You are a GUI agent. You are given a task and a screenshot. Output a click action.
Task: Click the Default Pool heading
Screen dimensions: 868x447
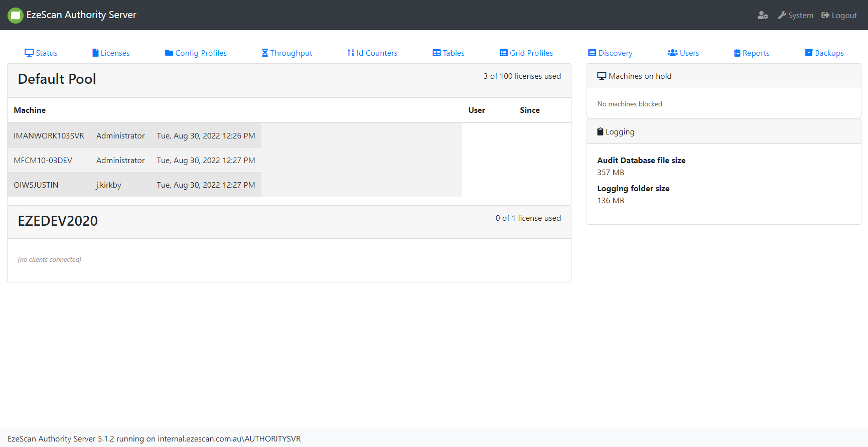pyautogui.click(x=57, y=79)
